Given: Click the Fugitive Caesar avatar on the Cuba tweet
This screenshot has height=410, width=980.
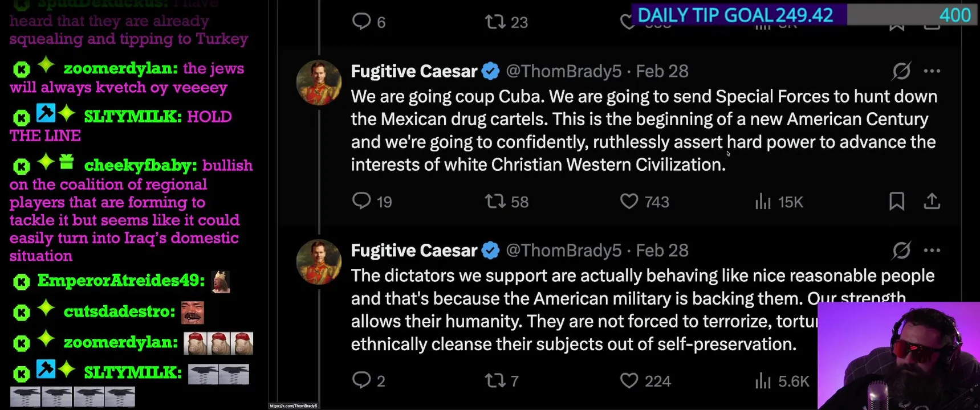Looking at the screenshot, I should click(x=319, y=83).
